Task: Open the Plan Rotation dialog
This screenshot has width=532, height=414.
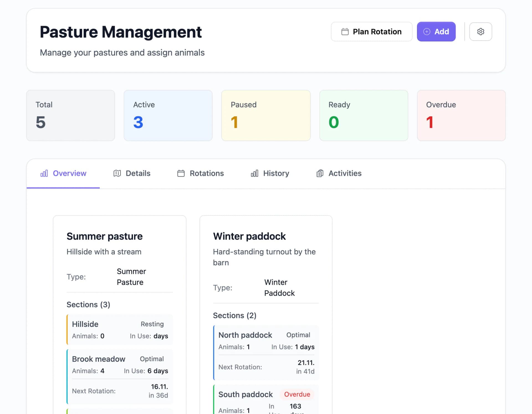Action: 372,32
